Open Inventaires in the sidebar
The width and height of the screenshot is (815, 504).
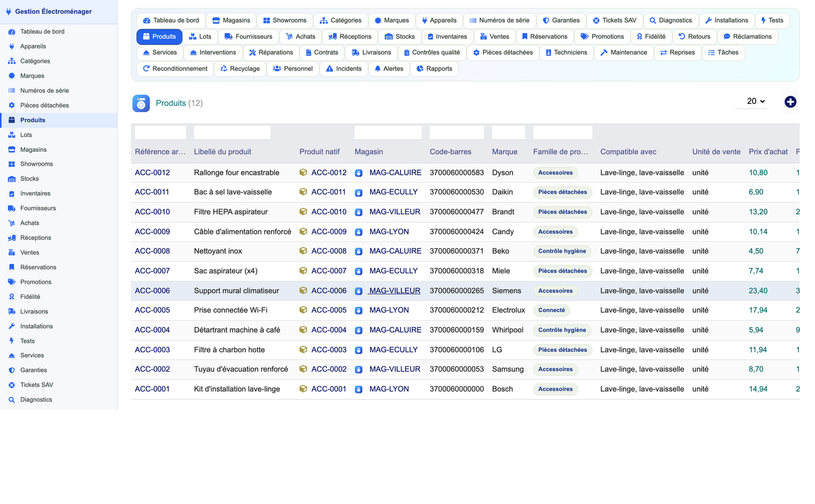click(36, 193)
